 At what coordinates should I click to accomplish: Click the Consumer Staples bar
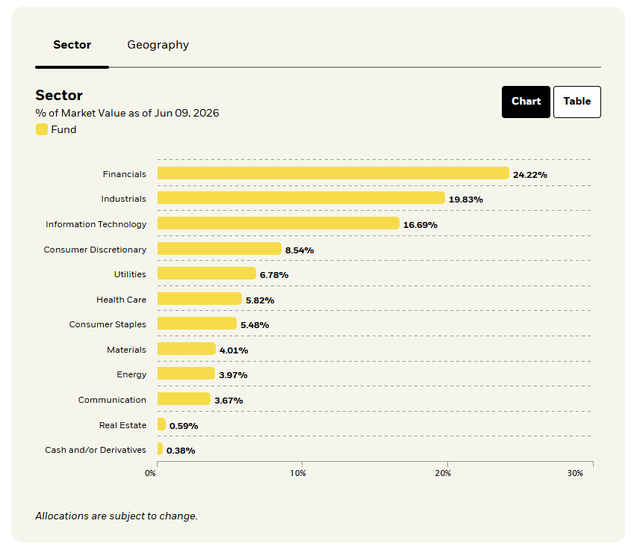pos(197,323)
